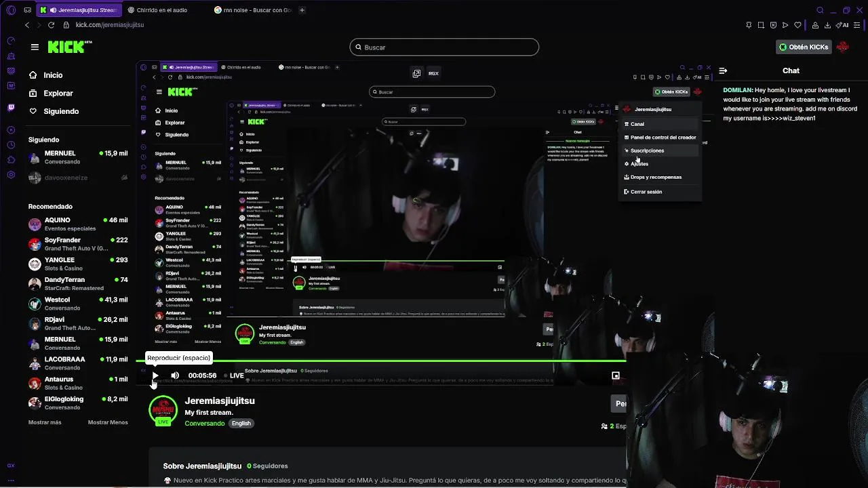868x488 pixels.
Task: Take a snapshot with the capture icon
Action: tap(761, 25)
